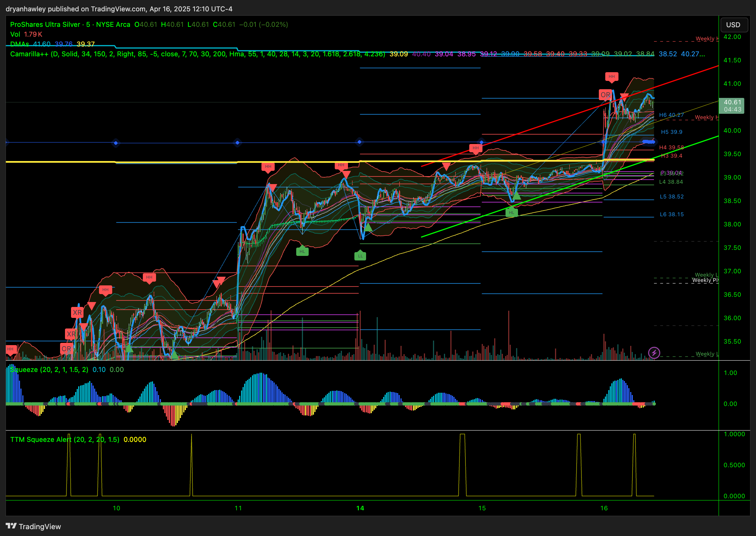
Task: Click date 11 on the time axis
Action: tap(238, 508)
